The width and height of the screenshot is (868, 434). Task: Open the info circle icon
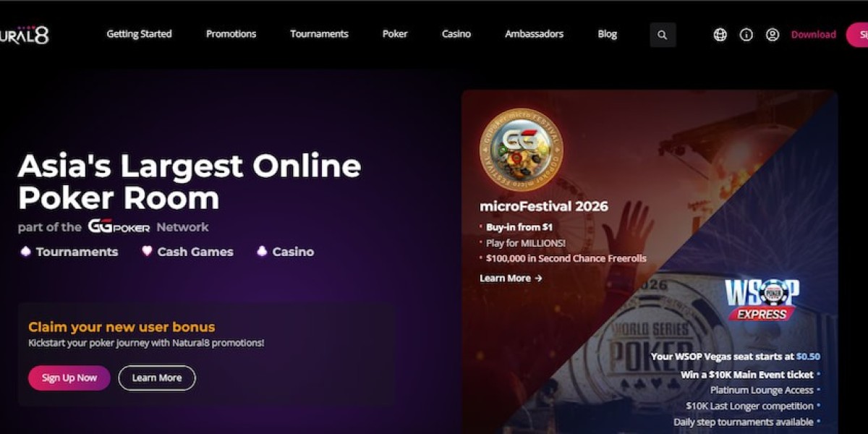coord(746,35)
